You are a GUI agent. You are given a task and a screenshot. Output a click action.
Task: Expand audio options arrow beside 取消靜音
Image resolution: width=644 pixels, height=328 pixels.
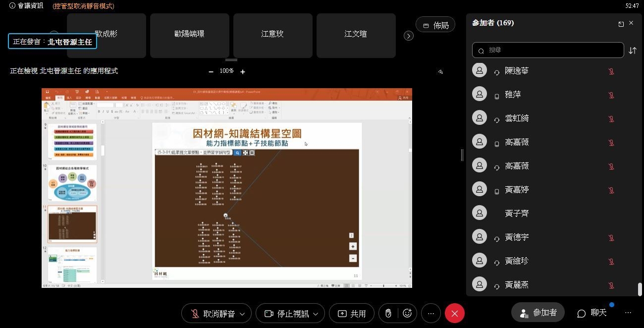pos(242,314)
